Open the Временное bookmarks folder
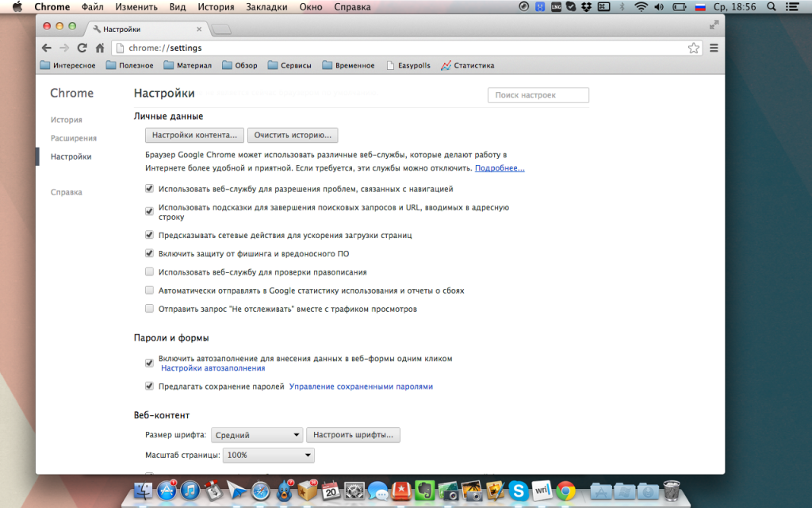This screenshot has width=812, height=508. click(x=349, y=65)
